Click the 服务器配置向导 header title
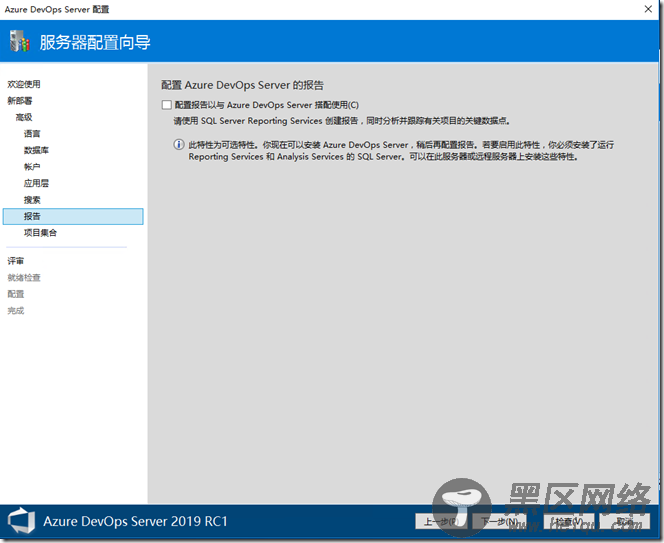 pyautogui.click(x=95, y=42)
